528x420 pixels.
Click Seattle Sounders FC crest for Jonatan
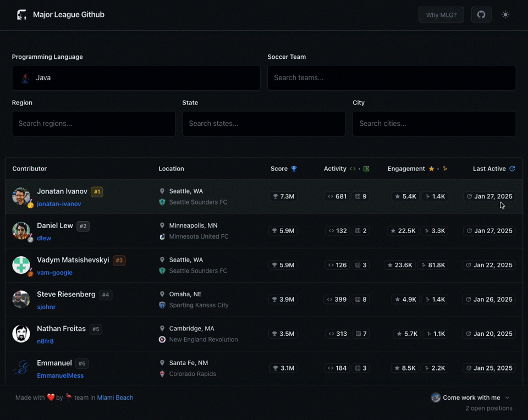pos(162,202)
